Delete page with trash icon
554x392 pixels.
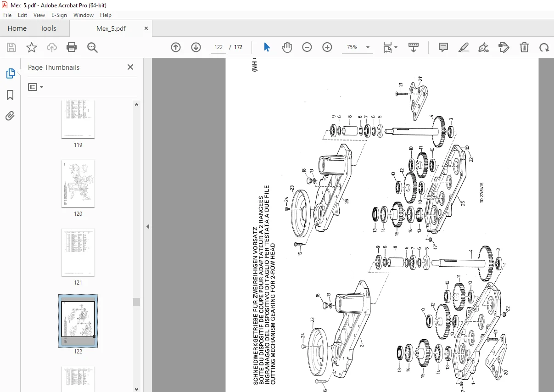point(524,47)
